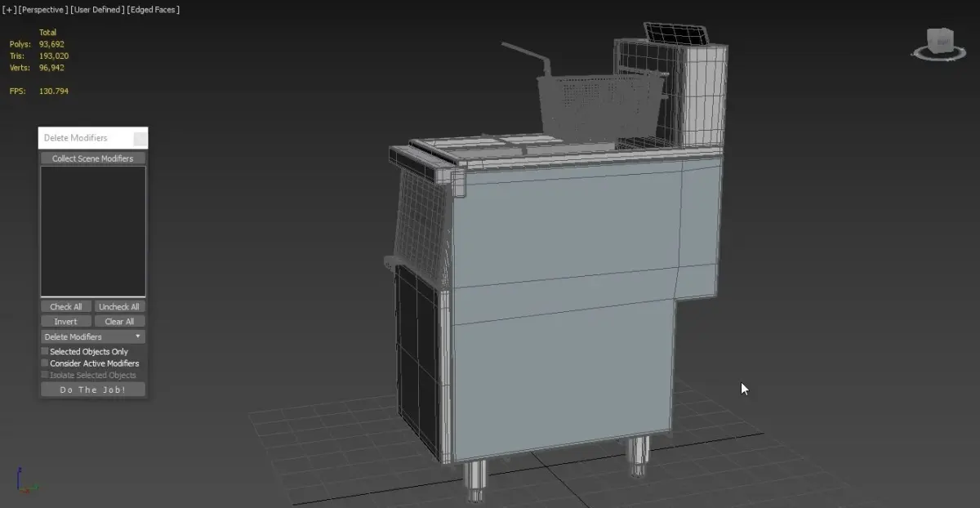The height and width of the screenshot is (508, 980).
Task: Open the Delete Modifiers dropdown
Action: [93, 336]
